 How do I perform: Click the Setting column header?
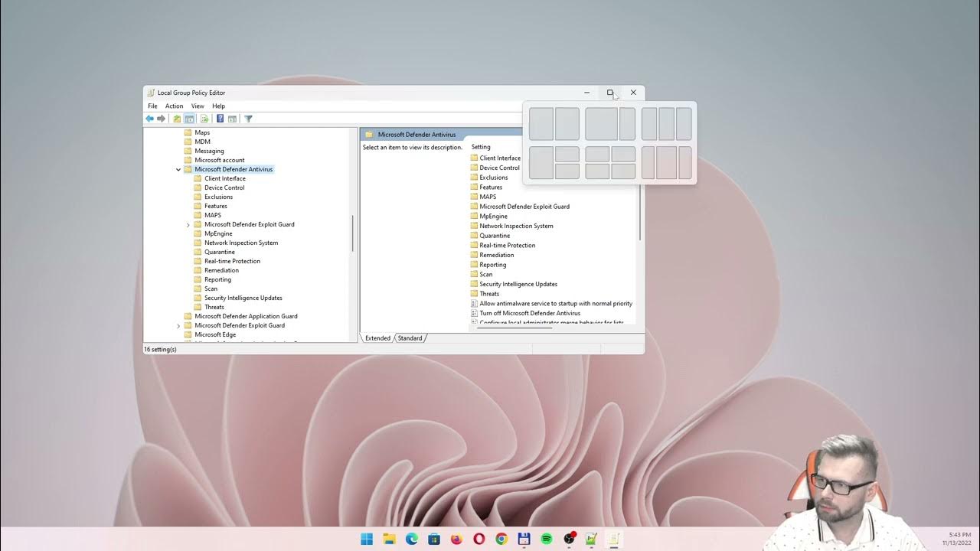(x=481, y=147)
